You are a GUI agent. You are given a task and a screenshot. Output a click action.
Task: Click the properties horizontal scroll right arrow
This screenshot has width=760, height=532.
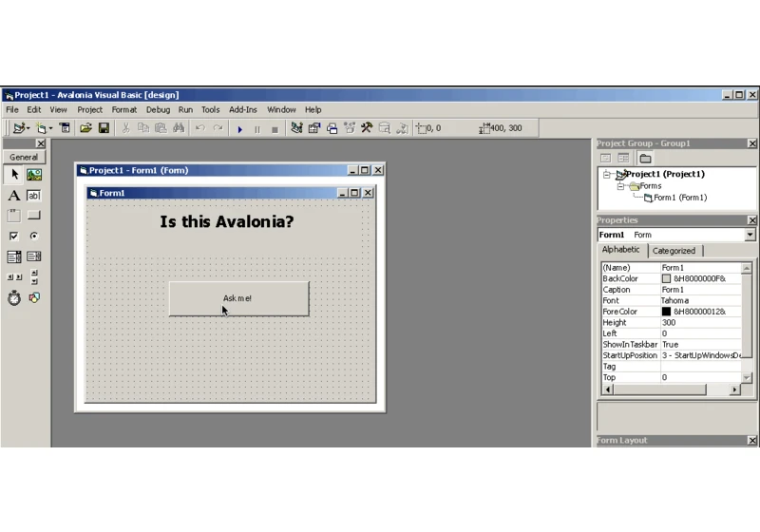click(x=734, y=389)
